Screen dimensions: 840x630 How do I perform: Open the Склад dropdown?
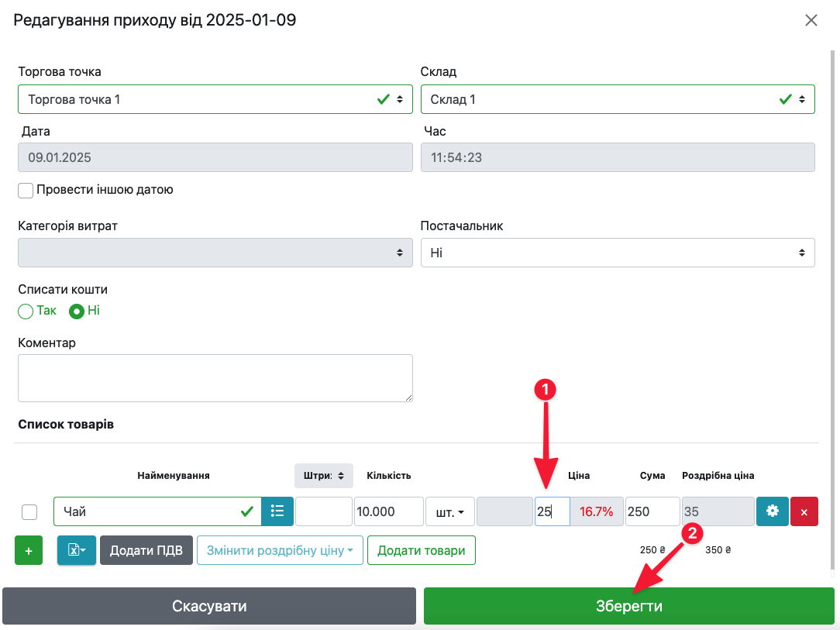tap(617, 99)
